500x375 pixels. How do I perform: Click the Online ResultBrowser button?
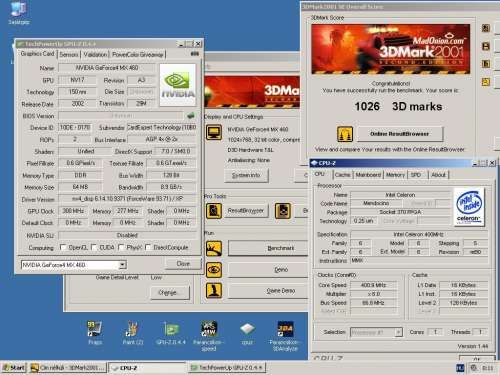pos(400,134)
